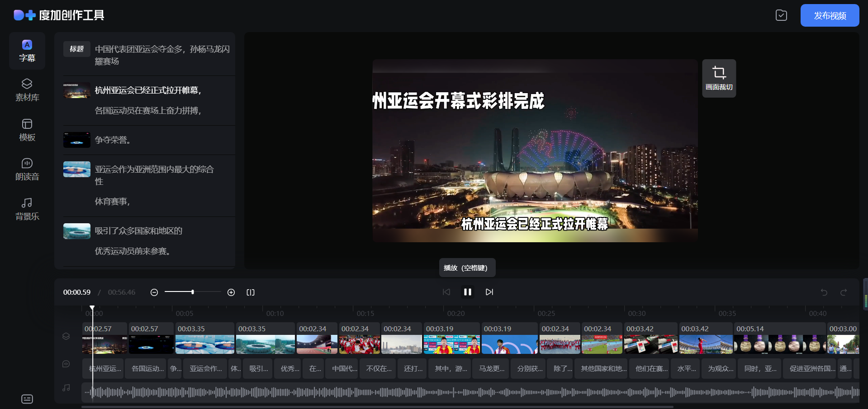The height and width of the screenshot is (409, 868).
Task: Switch to the 字幕 panel
Action: [27, 51]
